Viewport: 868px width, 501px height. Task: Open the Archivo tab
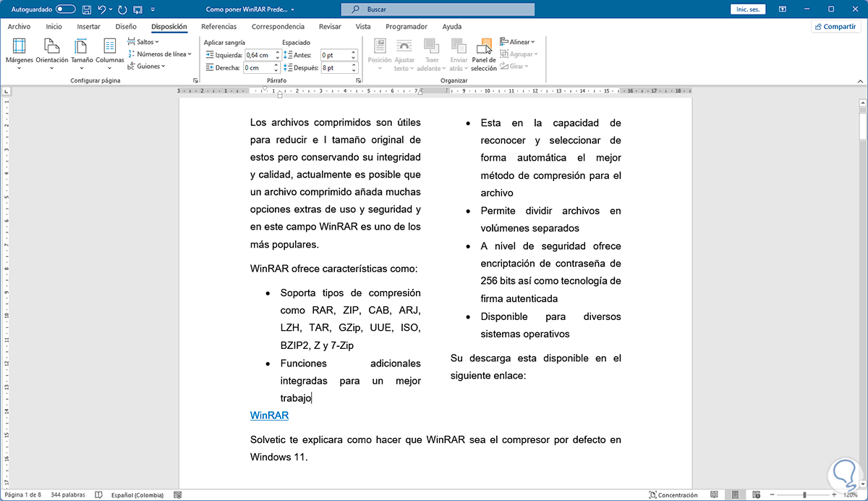click(19, 27)
